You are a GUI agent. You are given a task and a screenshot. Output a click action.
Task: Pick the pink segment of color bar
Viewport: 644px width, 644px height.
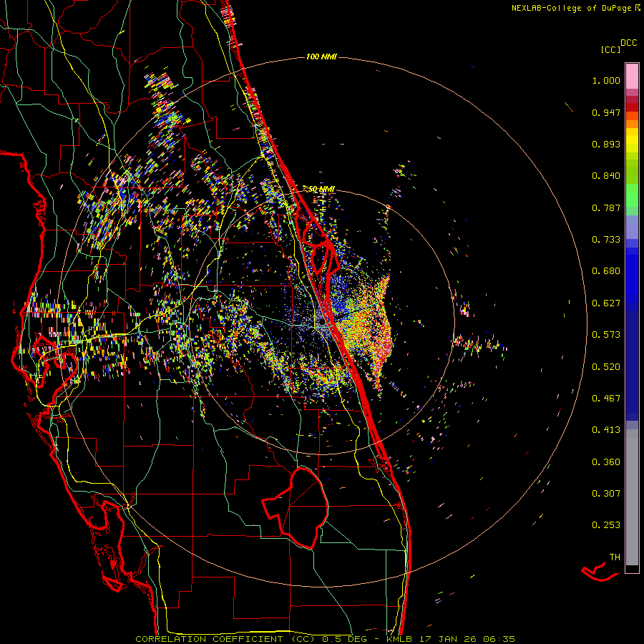pyautogui.click(x=632, y=76)
